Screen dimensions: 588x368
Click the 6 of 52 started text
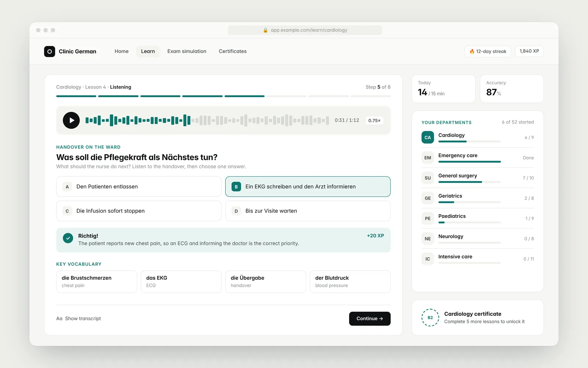(518, 122)
